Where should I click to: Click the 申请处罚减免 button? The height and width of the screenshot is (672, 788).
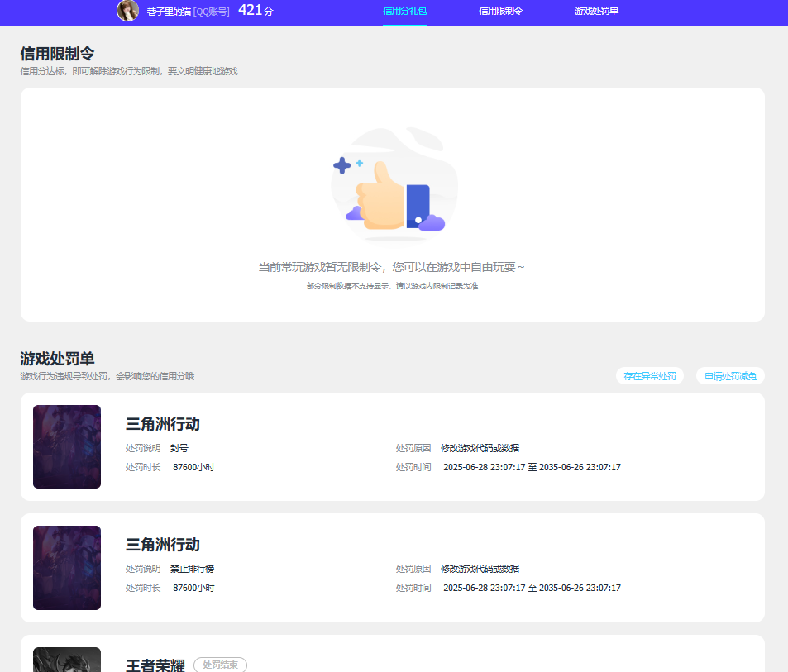click(x=730, y=376)
